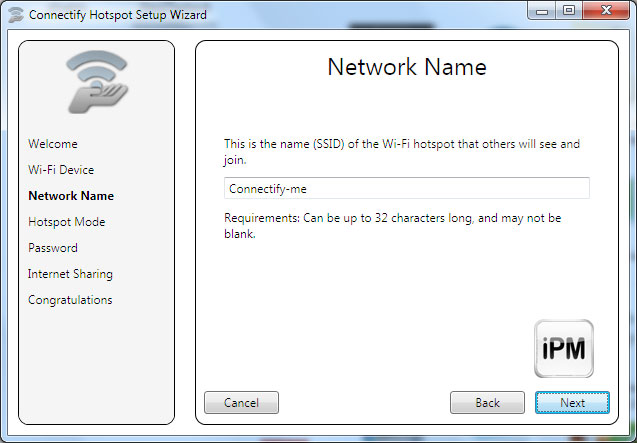Click the Connectify Wi-Fi hand logo

(x=96, y=83)
